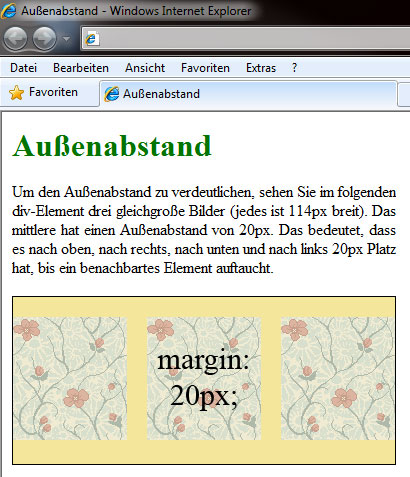Click the browser Back arrow button
Screen dimensions: 410x477
[x=15, y=39]
